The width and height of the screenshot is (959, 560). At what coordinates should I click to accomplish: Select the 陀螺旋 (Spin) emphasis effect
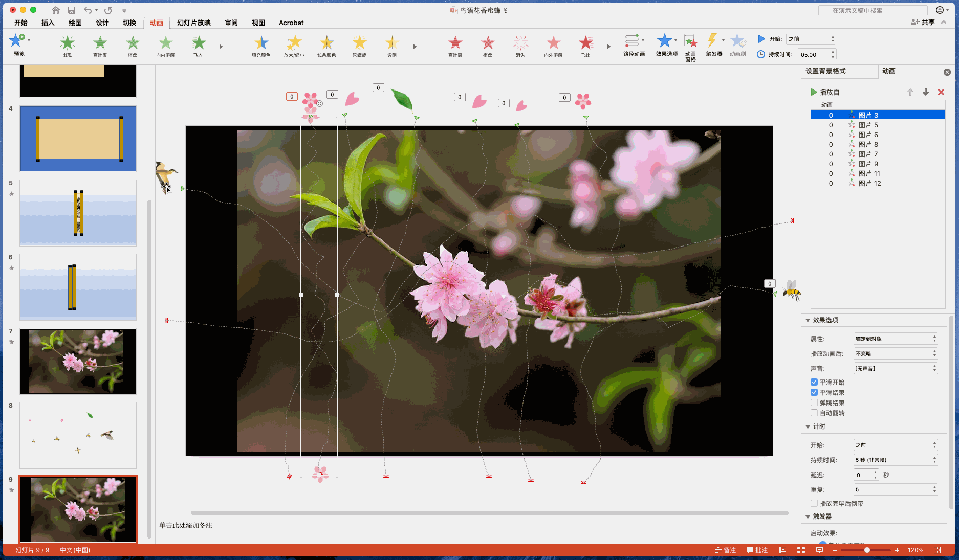(360, 44)
